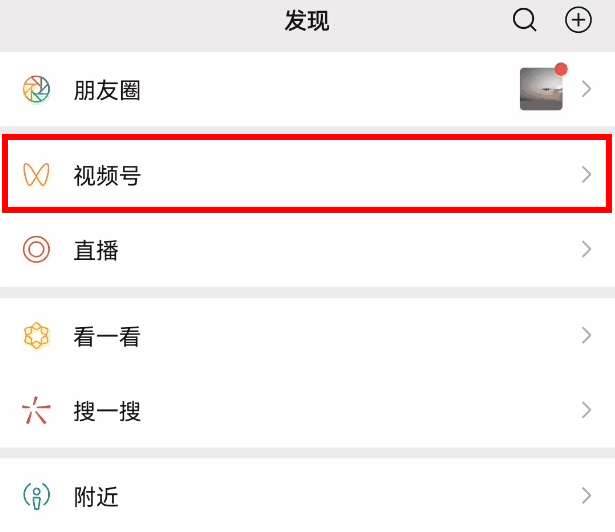
Task: Open the Moments photo thumbnail
Action: point(541,89)
